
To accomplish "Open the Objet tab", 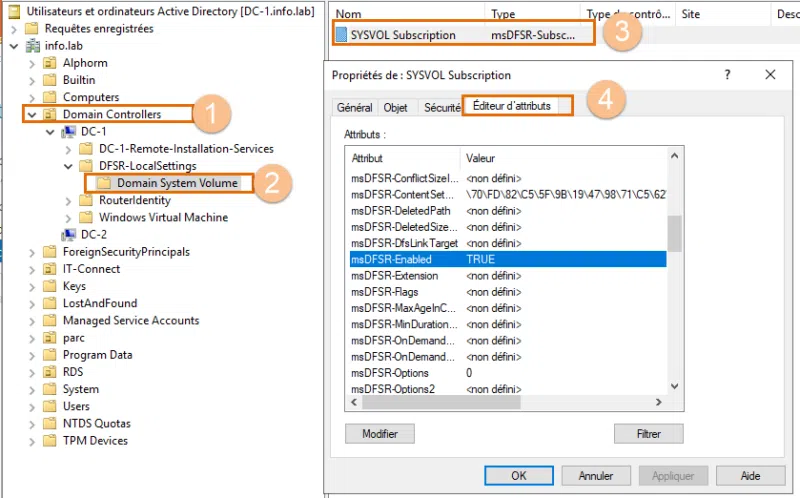I will [x=396, y=107].
